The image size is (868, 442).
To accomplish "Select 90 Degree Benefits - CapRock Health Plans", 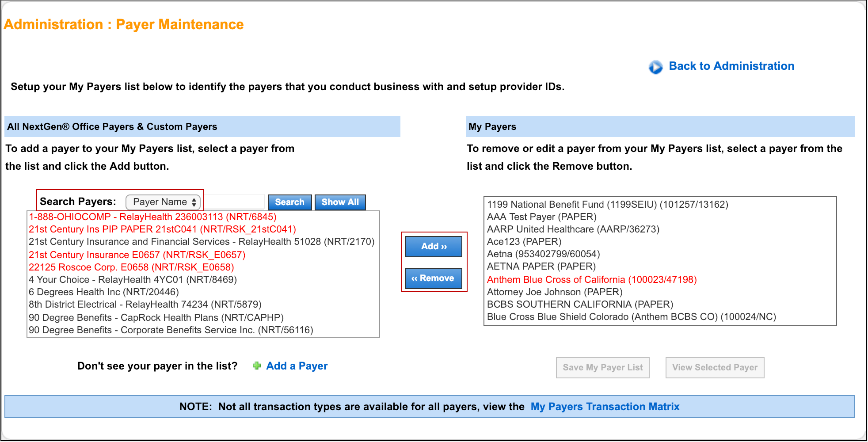I will 203,318.
